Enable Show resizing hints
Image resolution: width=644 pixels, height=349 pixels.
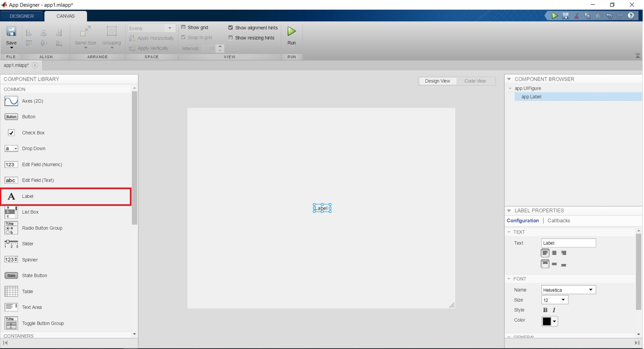click(x=231, y=37)
